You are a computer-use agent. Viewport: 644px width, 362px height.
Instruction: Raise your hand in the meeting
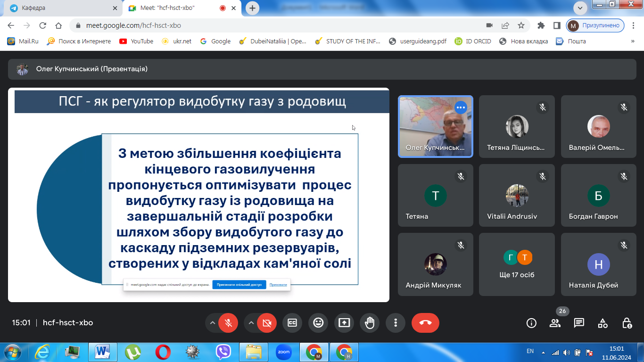coord(369,323)
